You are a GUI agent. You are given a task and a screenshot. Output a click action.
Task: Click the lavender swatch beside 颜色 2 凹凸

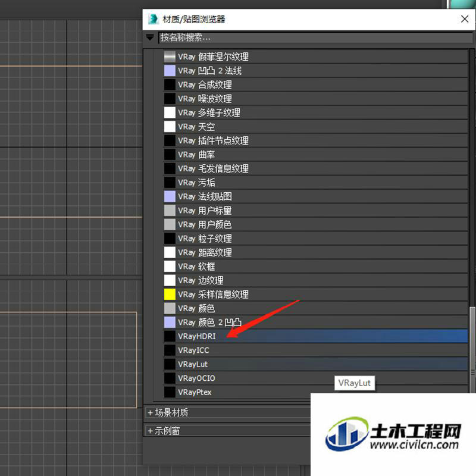(170, 322)
